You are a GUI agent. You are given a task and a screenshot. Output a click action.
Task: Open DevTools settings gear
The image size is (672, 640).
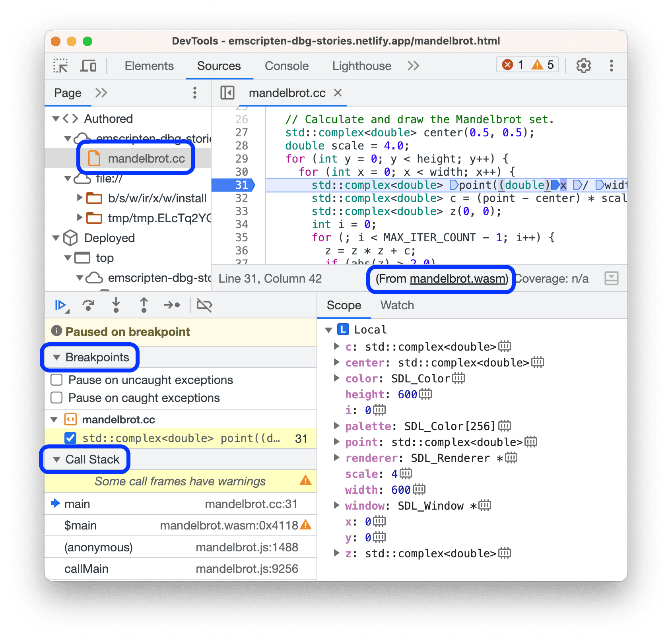583,66
